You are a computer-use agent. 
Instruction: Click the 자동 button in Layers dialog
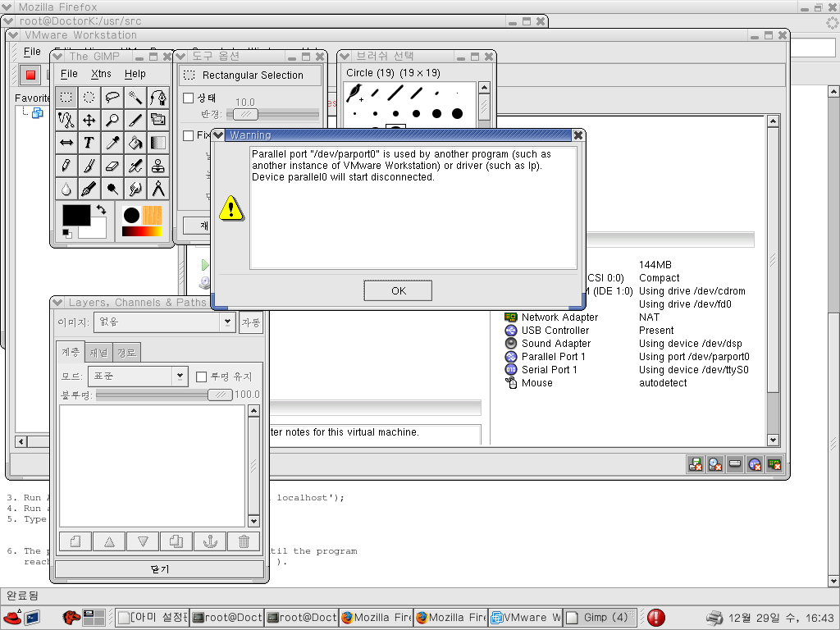click(x=251, y=322)
